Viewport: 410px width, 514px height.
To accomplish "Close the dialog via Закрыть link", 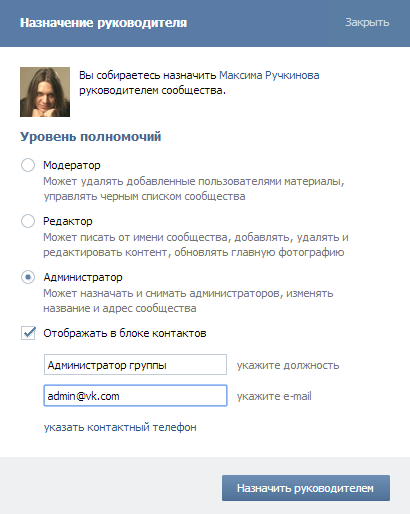I will point(367,22).
